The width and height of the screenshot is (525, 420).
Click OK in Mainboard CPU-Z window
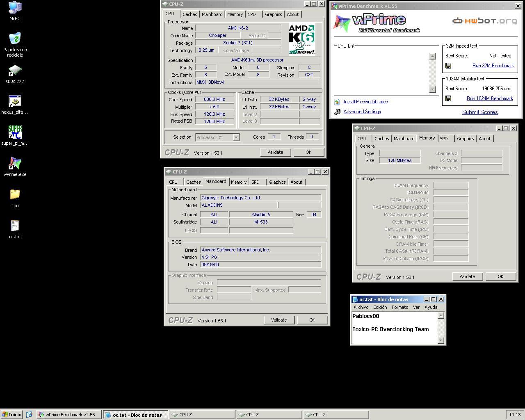pos(312,320)
